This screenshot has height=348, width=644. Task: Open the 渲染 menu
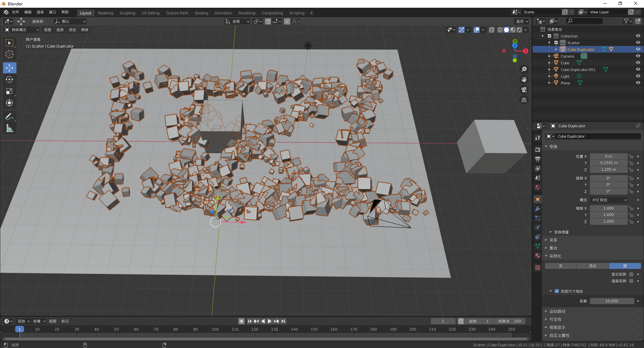[40, 12]
